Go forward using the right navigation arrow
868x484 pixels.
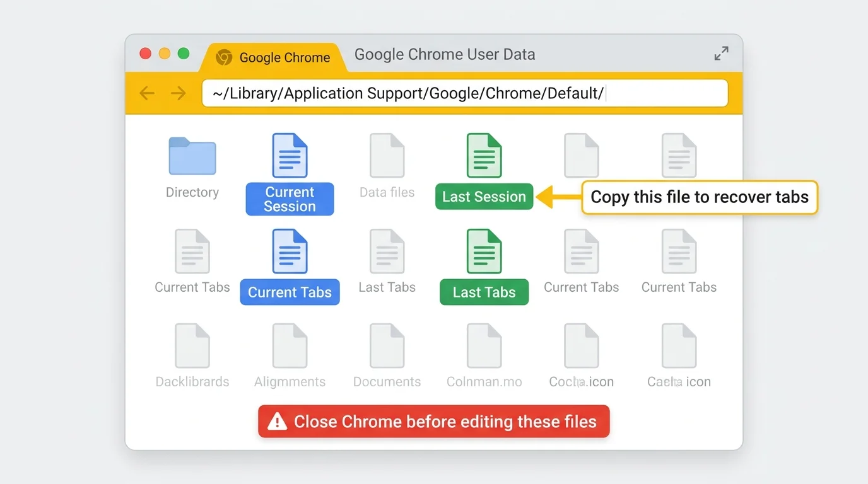[x=178, y=93]
